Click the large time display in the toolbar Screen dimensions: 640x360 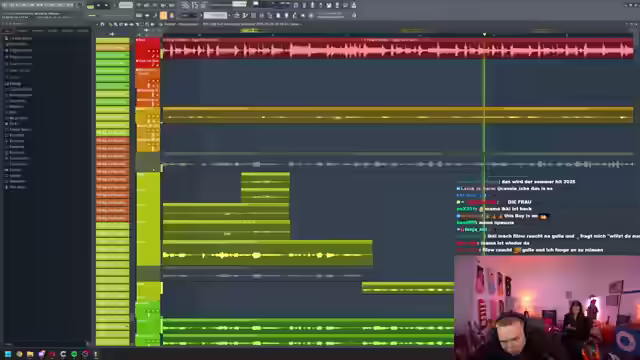190,5
